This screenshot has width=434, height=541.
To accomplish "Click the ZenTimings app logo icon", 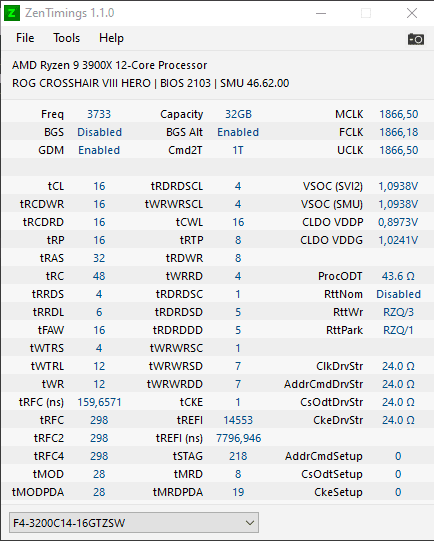I will (x=12, y=13).
